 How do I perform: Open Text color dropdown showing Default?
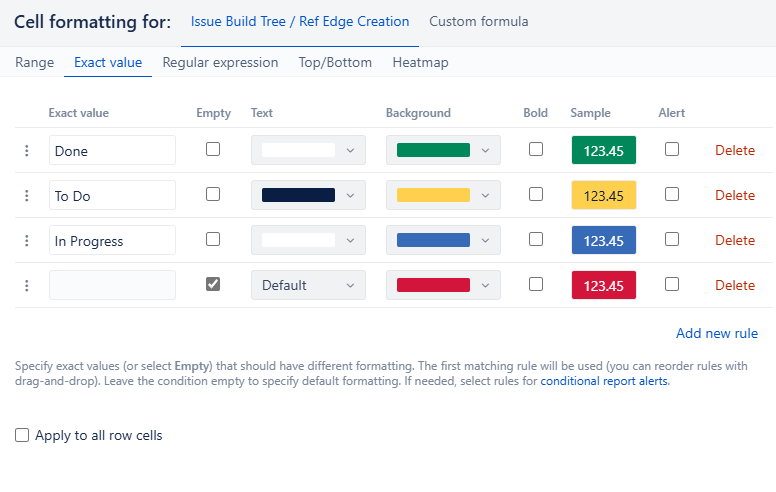pyautogui.click(x=308, y=285)
